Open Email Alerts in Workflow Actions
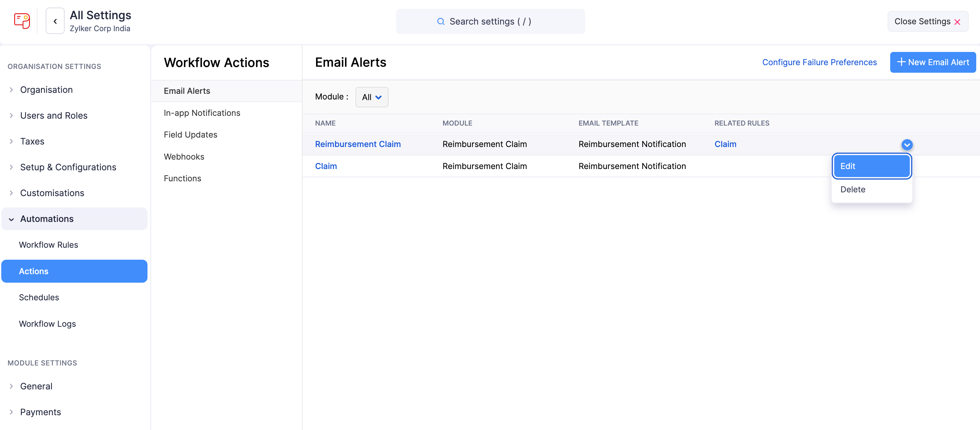 [226, 91]
